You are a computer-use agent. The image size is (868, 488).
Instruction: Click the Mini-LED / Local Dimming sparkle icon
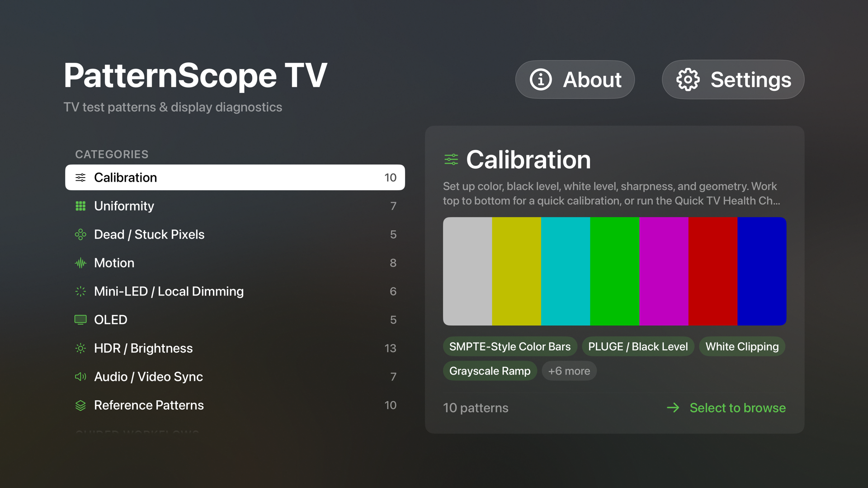(x=80, y=291)
